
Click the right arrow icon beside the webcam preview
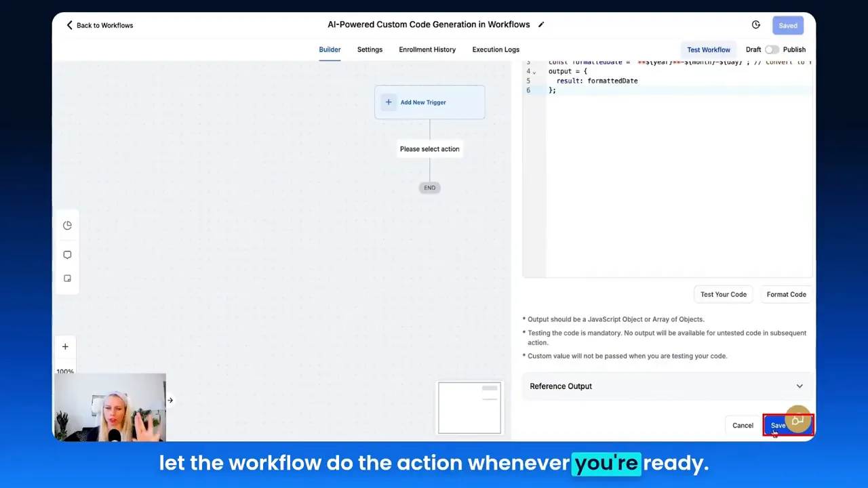click(170, 401)
